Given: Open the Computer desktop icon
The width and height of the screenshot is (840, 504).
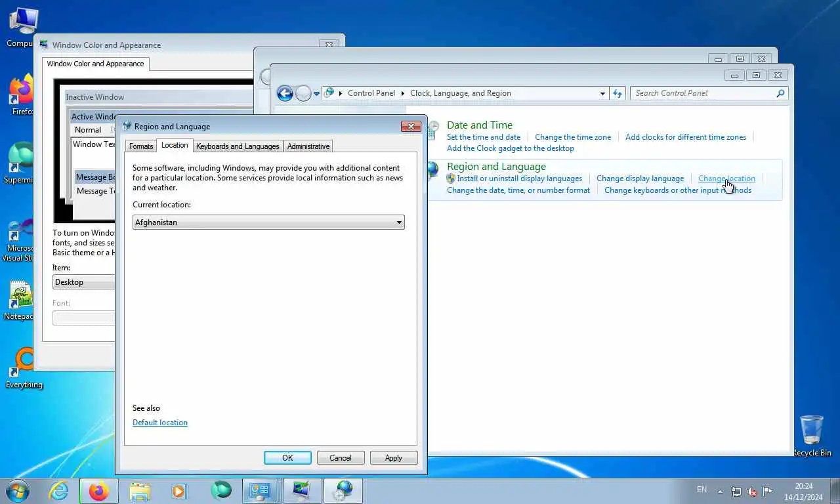Looking at the screenshot, I should click(21, 28).
